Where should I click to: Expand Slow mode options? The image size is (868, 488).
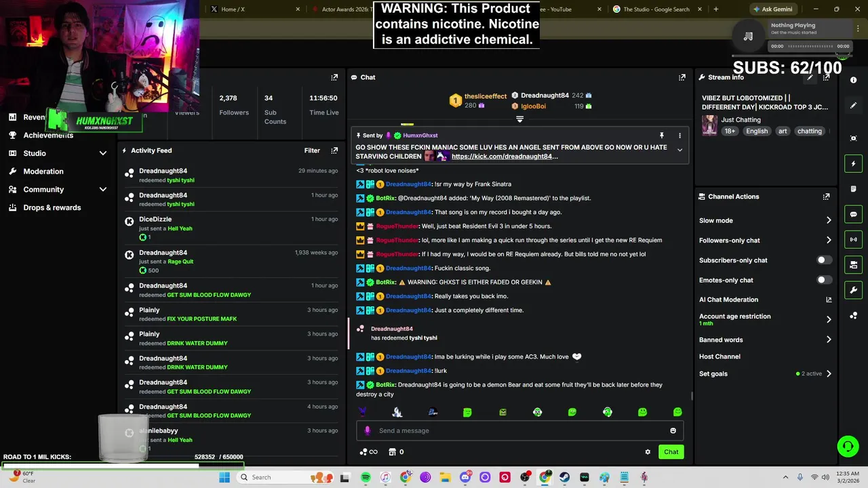(829, 220)
